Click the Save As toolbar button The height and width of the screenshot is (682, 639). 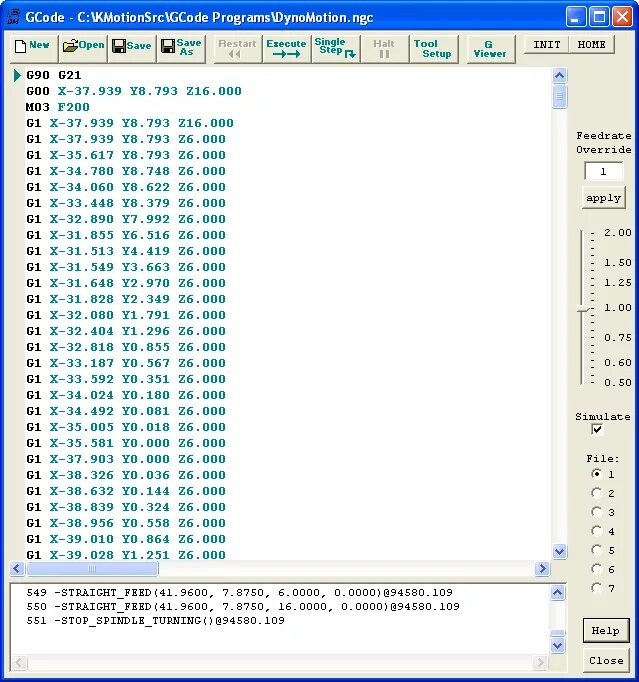[181, 49]
